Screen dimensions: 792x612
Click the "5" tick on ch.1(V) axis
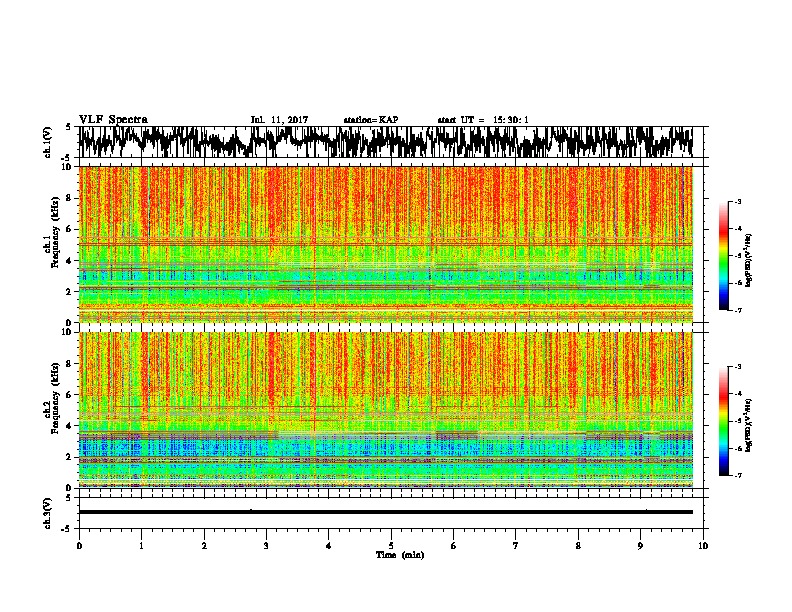click(x=70, y=127)
